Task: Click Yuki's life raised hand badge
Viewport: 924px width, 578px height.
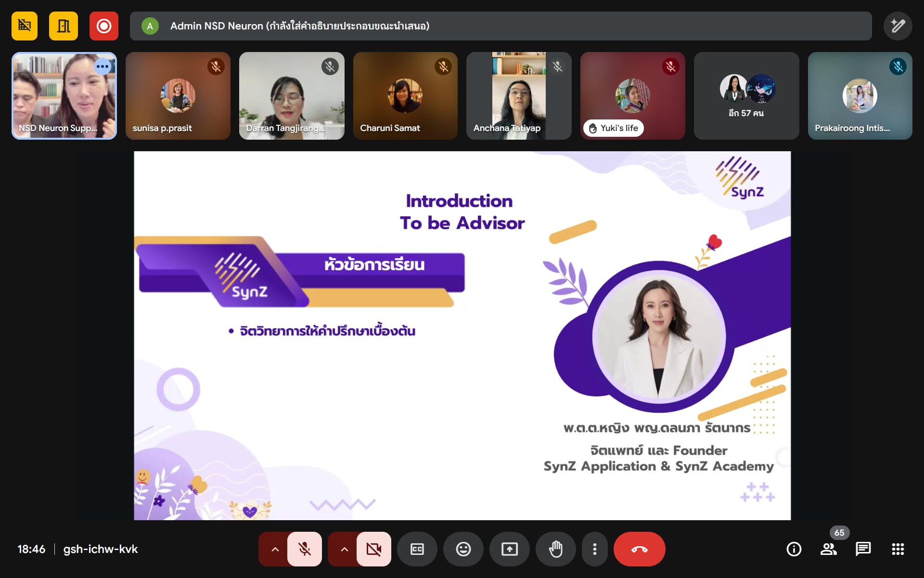Action: pos(613,128)
